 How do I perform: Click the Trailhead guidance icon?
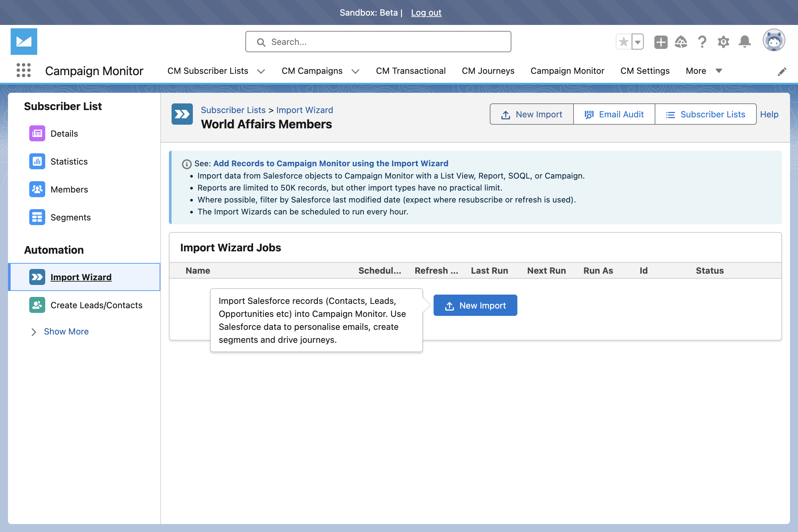[x=681, y=42]
